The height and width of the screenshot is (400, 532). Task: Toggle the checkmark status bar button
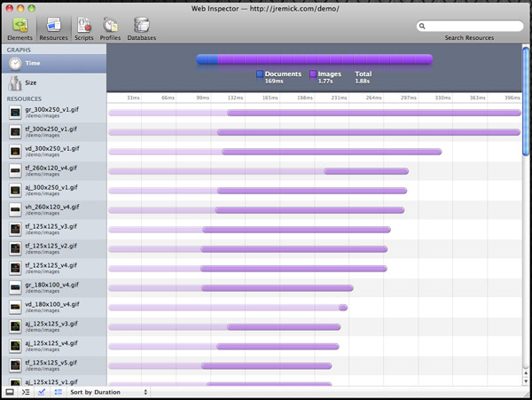(x=42, y=392)
